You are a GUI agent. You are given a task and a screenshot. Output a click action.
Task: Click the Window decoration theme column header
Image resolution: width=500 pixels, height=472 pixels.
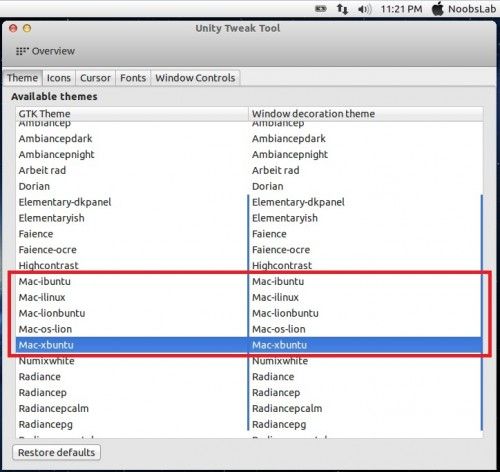[366, 114]
